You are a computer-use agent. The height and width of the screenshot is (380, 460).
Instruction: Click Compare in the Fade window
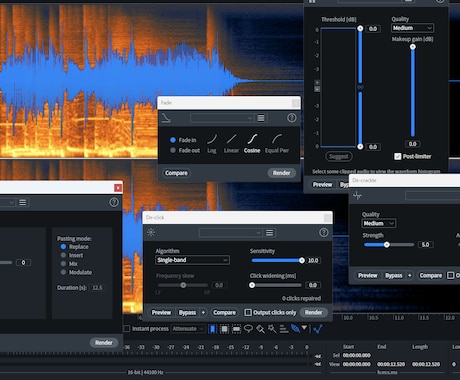point(176,173)
